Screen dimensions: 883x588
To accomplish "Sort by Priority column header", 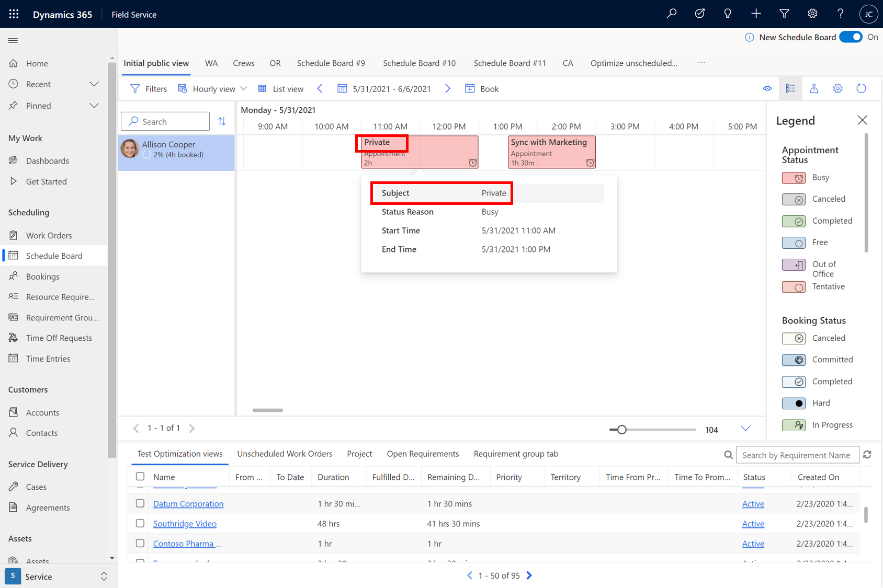I will [509, 477].
